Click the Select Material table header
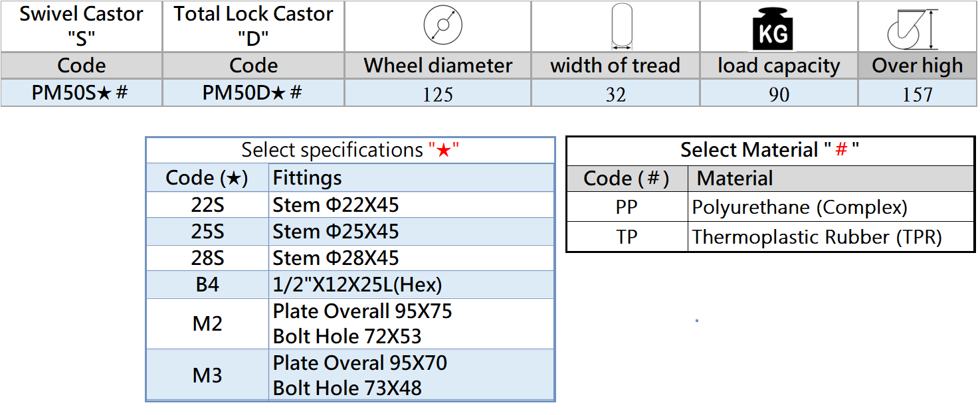 pyautogui.click(x=769, y=150)
